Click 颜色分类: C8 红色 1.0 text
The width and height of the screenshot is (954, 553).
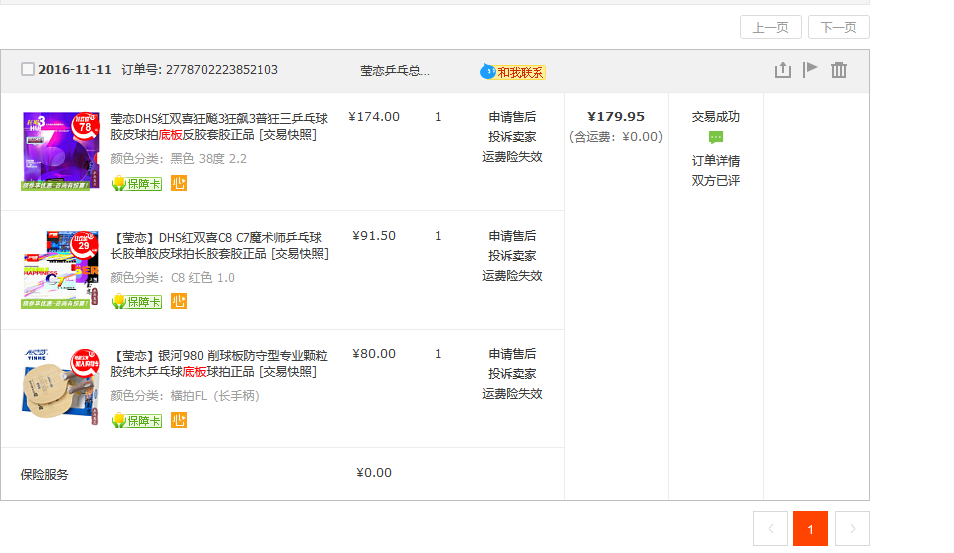172,278
